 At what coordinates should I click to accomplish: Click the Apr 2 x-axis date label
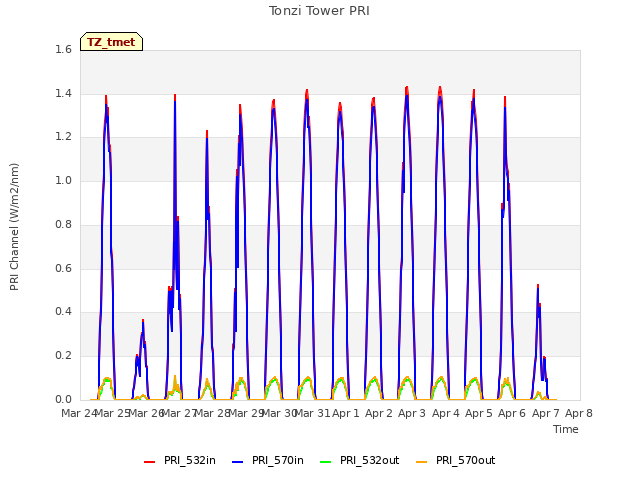[x=379, y=413]
